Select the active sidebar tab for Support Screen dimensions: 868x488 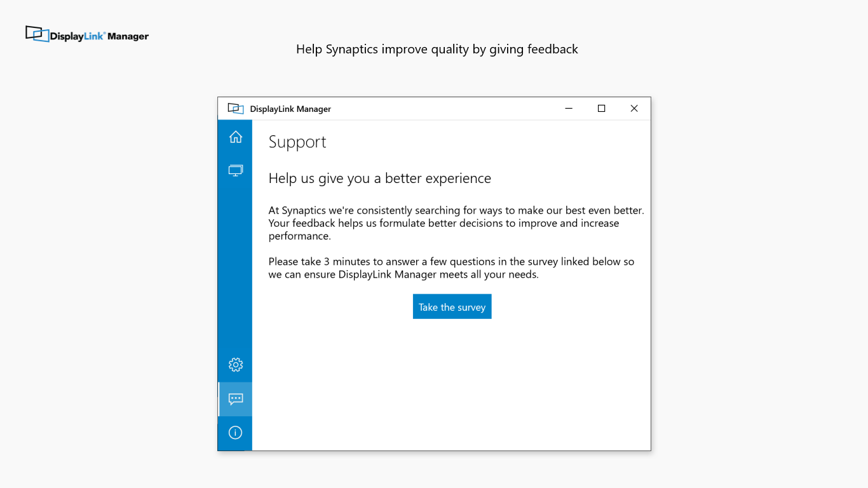[235, 399]
